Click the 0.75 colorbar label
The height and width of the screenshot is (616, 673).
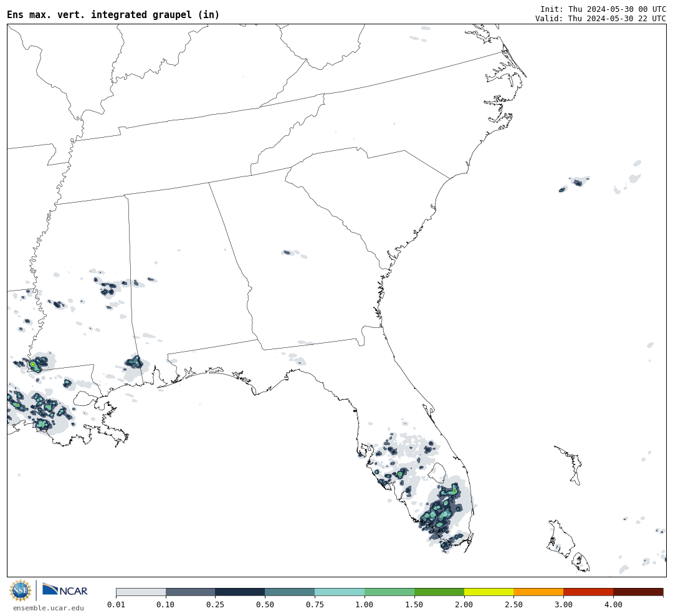(315, 604)
